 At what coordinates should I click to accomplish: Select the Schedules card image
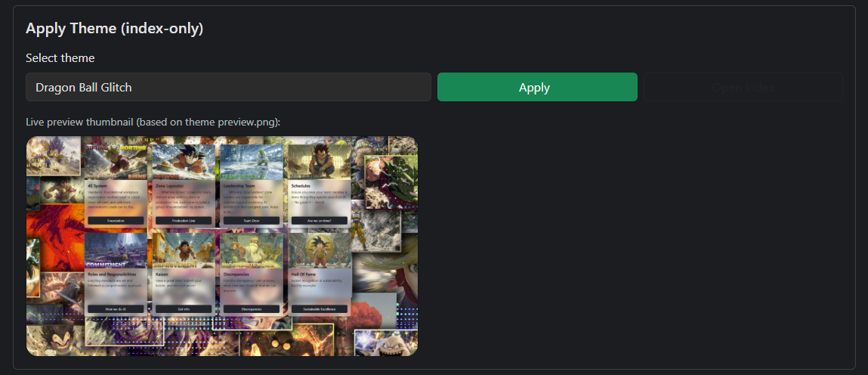(320, 162)
